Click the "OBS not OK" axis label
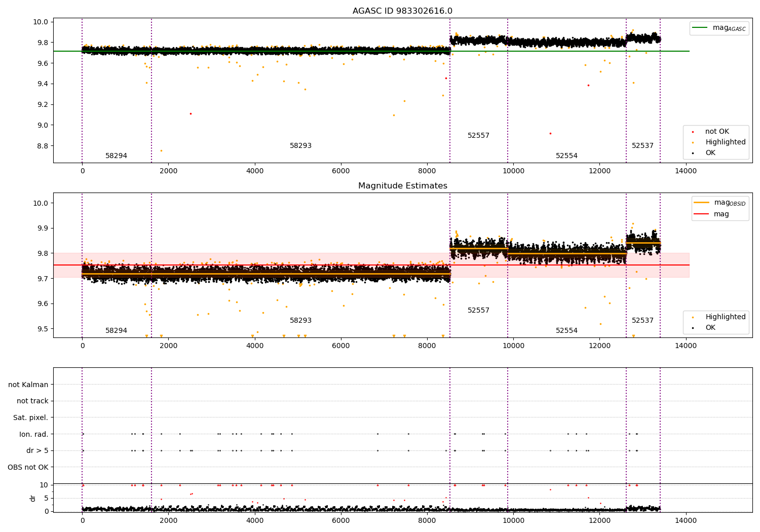Image resolution: width=760 pixels, height=532 pixels. click(28, 467)
